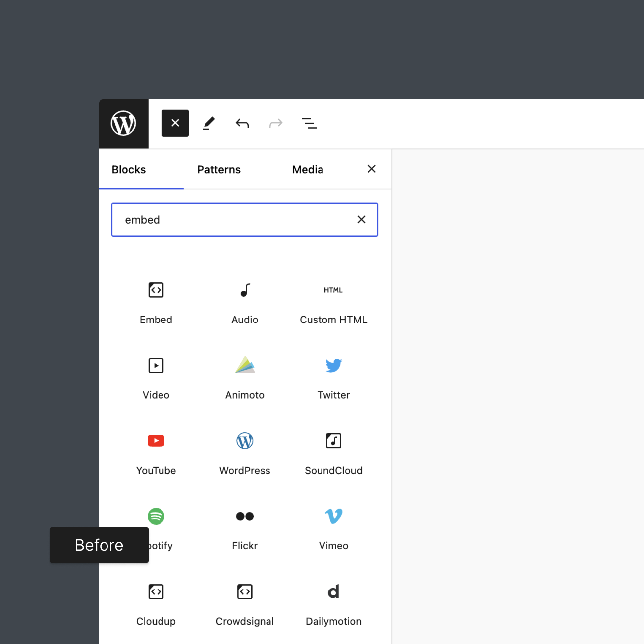Clear the embed search field
This screenshot has height=644, width=644.
coord(362,220)
